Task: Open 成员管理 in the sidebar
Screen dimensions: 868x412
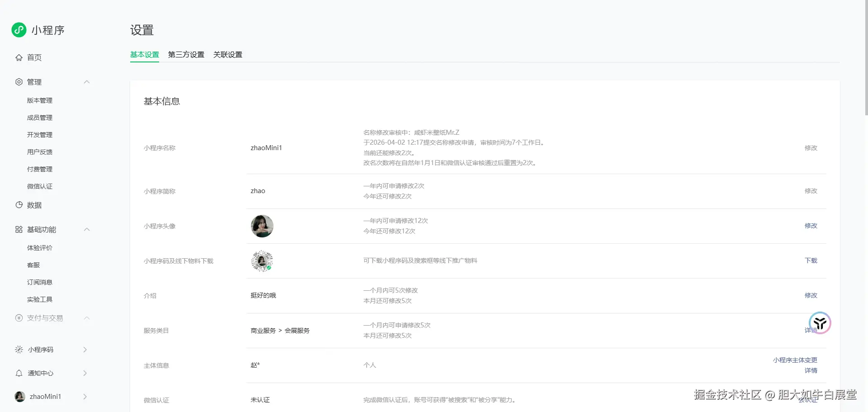Action: pyautogui.click(x=40, y=118)
